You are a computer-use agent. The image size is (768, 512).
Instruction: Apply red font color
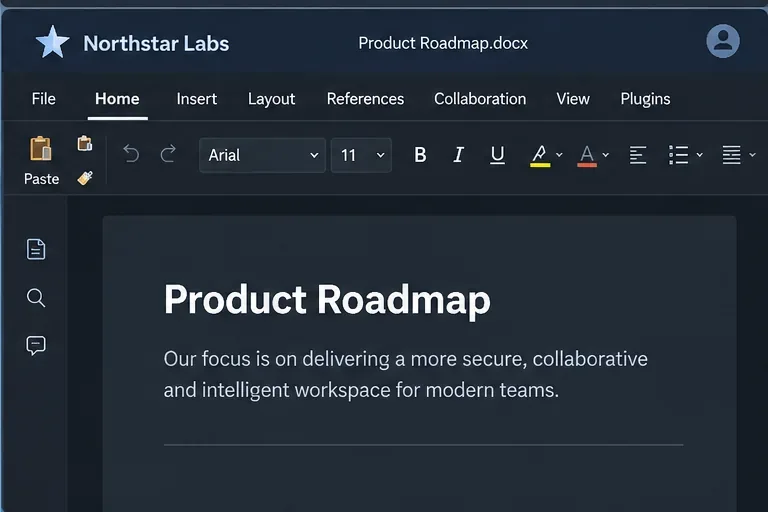[587, 156]
